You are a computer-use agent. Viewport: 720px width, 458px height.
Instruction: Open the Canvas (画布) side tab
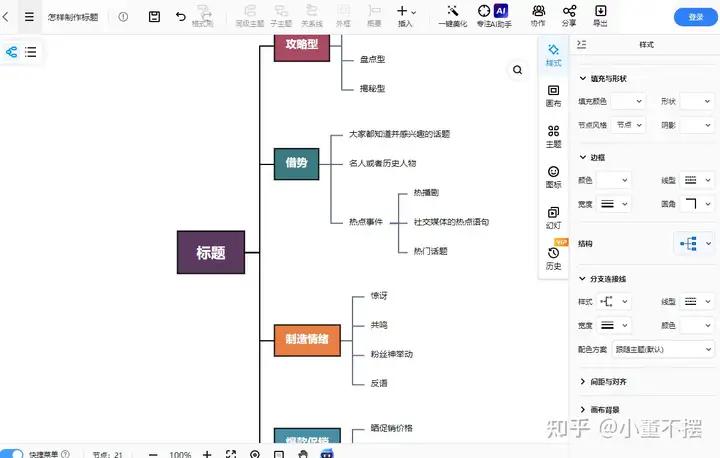click(x=553, y=96)
